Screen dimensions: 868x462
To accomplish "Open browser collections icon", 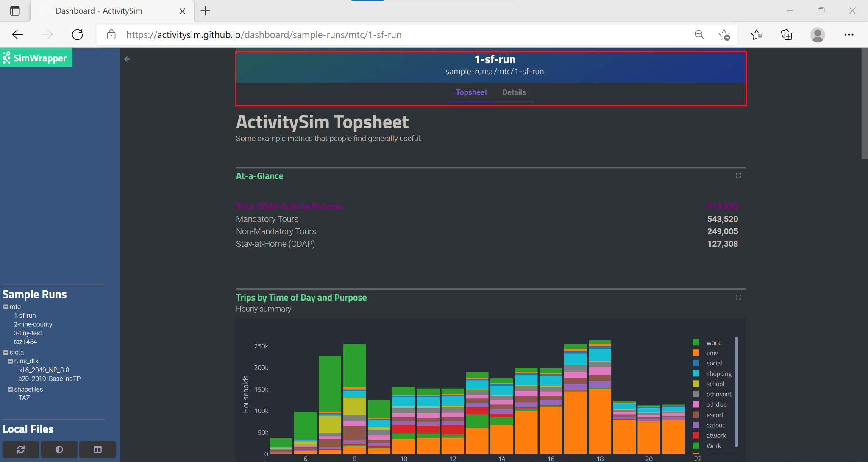I will 787,35.
